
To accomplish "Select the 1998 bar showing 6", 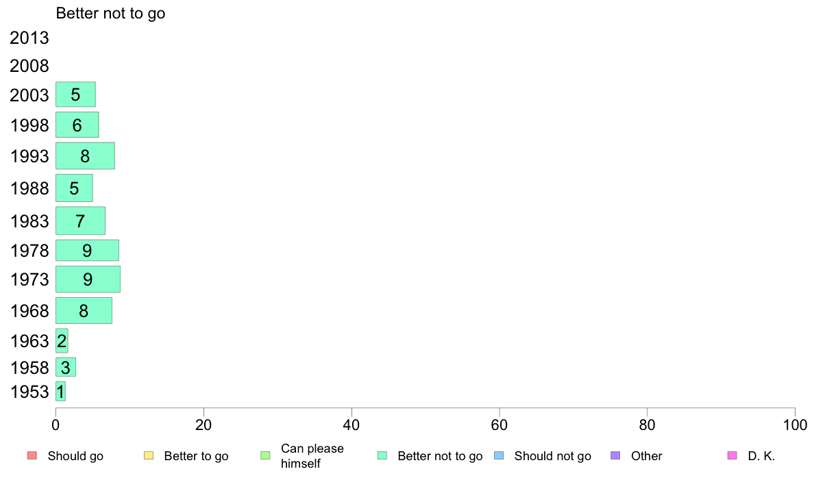I will tap(77, 125).
